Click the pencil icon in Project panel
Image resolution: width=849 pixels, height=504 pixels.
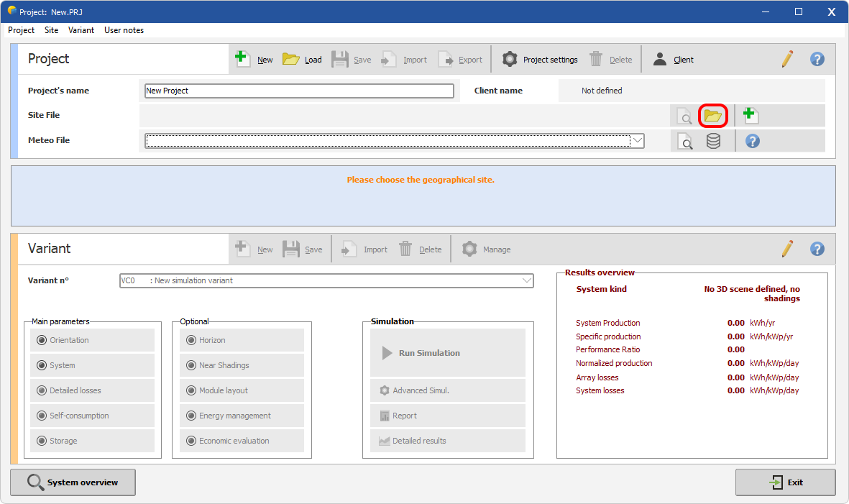[787, 58]
